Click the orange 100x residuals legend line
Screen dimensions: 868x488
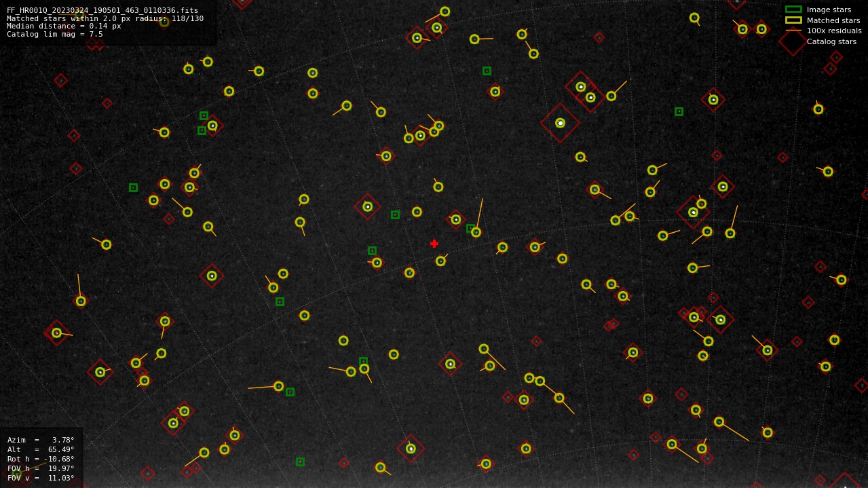(793, 31)
